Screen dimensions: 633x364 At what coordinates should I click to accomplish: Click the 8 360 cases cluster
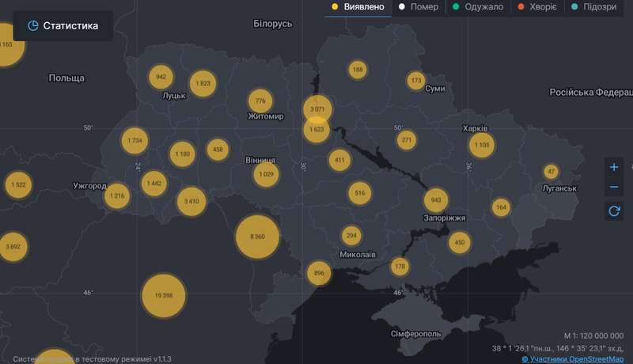[x=257, y=237]
